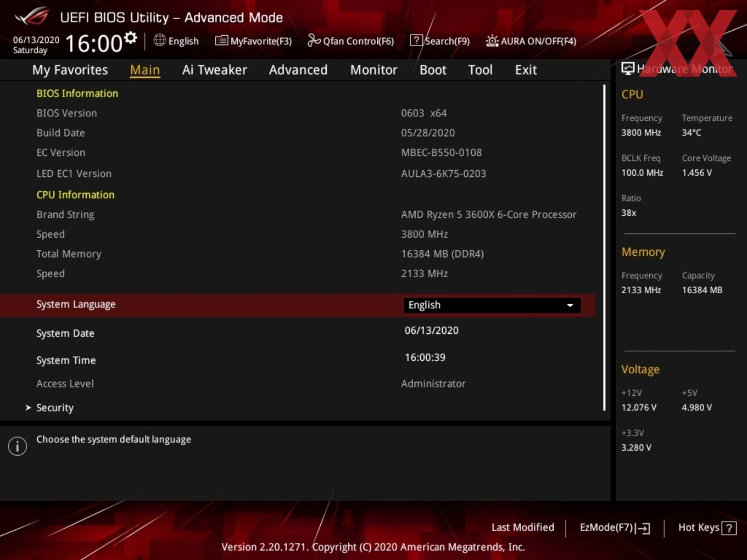Click the BIOS Information heading
Screen dimensions: 747x560
(x=77, y=93)
